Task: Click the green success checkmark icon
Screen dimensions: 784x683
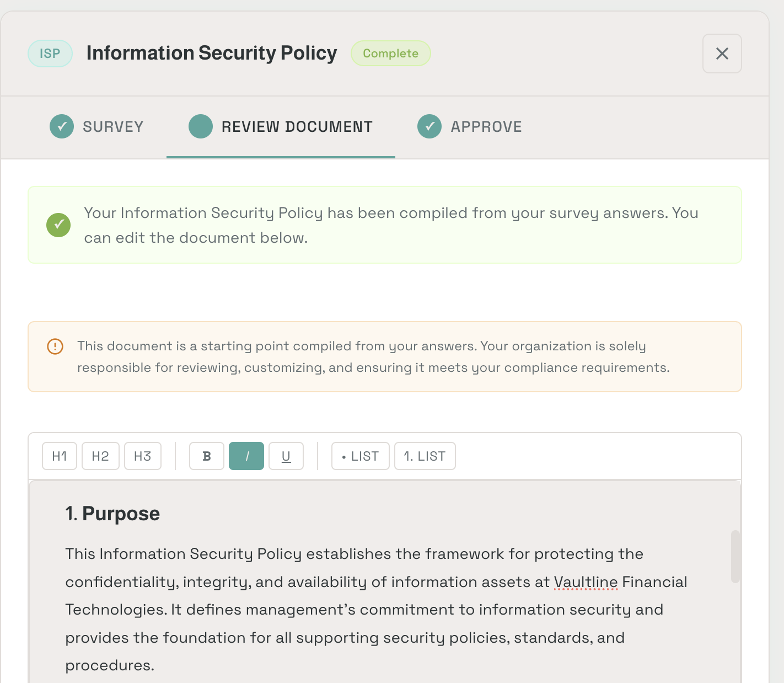Action: click(58, 225)
